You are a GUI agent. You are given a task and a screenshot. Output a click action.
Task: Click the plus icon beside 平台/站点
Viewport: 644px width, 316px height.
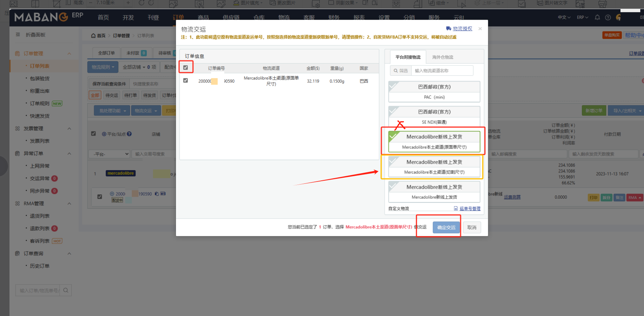(104, 134)
